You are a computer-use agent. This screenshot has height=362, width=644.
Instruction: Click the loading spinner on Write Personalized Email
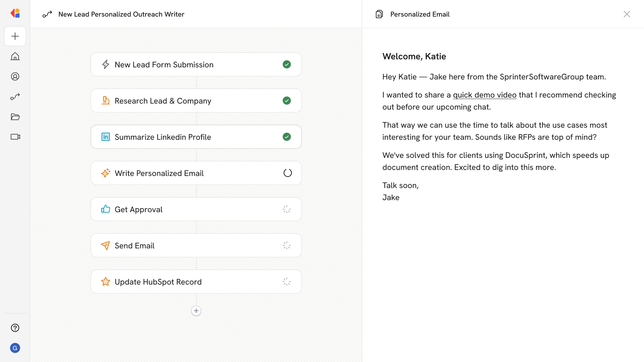[287, 173]
